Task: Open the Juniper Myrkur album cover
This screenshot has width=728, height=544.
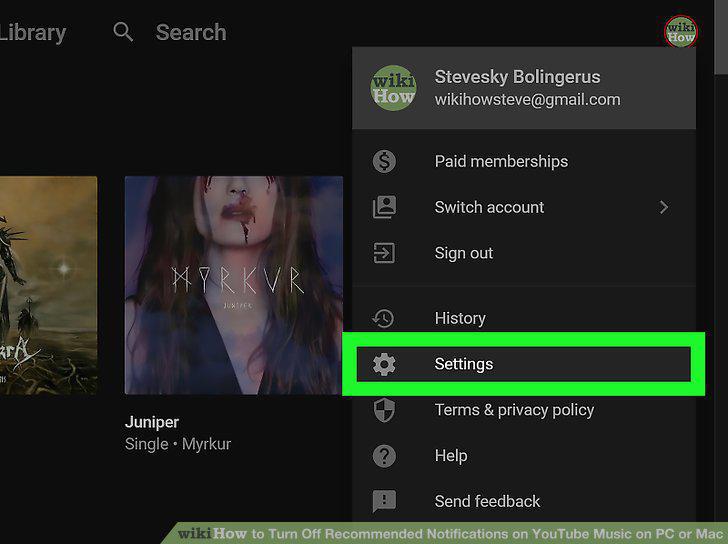Action: tap(234, 285)
